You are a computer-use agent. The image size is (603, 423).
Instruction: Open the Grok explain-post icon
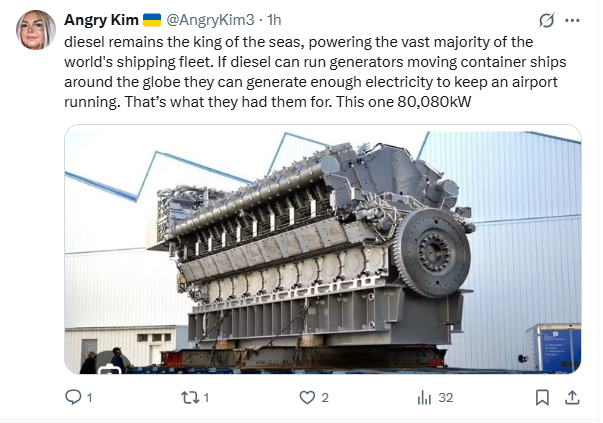pyautogui.click(x=546, y=20)
